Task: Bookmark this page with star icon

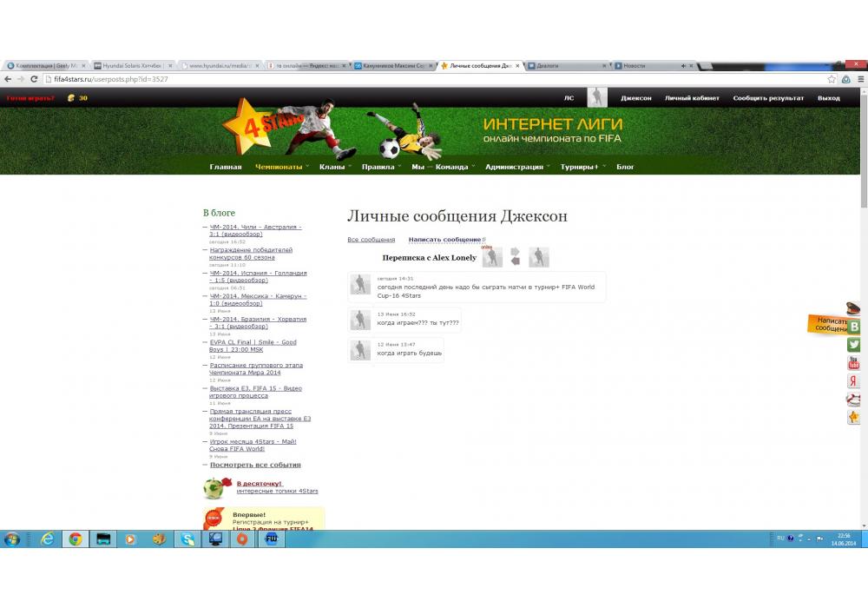Action: click(x=832, y=79)
